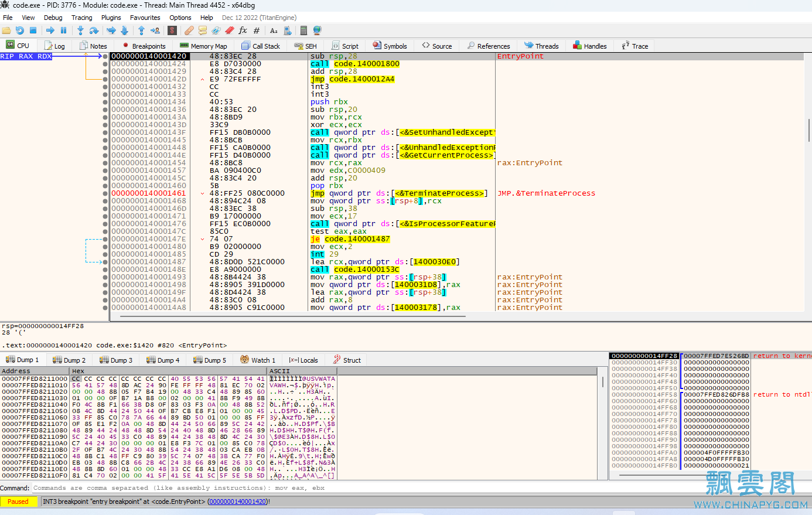Click the Step Into toolbar icon

pos(80,30)
